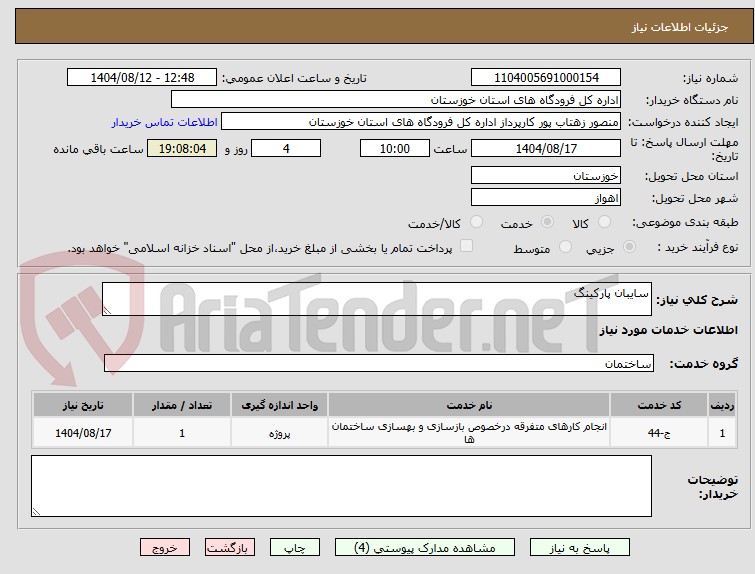
Task: Select the کالا radio button
Action: [x=604, y=222]
